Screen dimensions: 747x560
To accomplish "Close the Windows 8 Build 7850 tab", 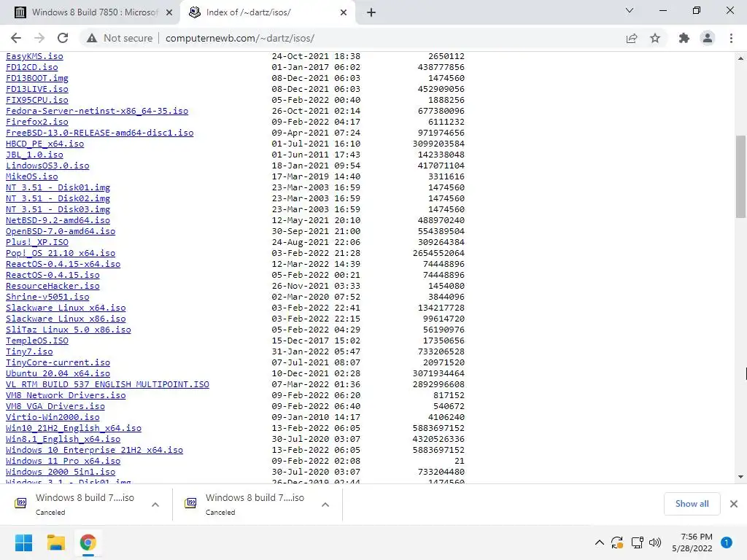I will coord(169,12).
